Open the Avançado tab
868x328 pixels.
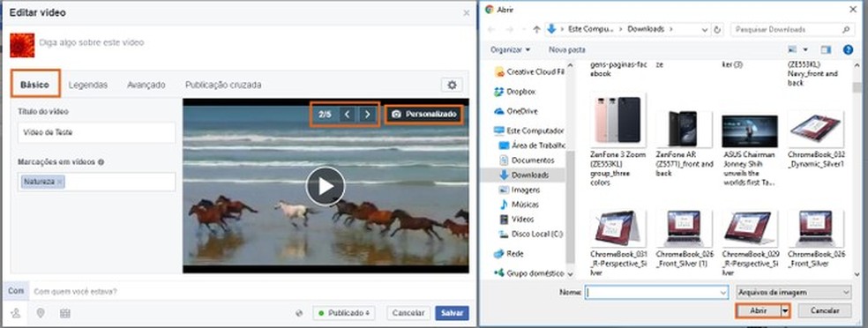[x=146, y=86]
